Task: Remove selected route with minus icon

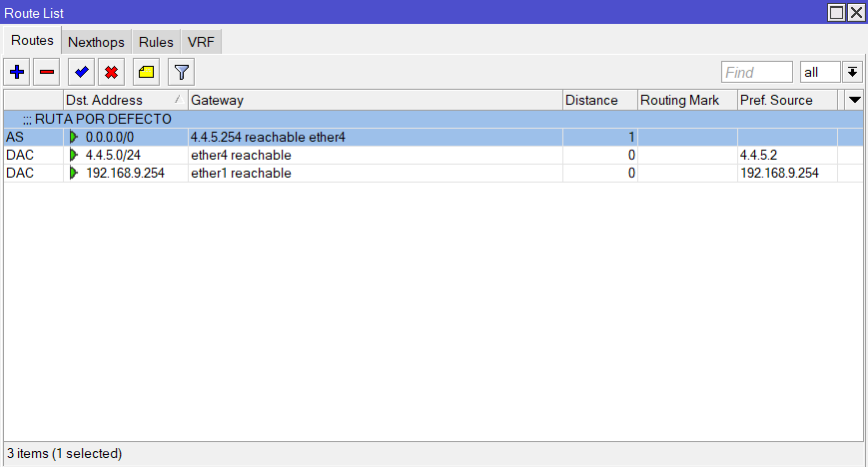Action: [47, 72]
